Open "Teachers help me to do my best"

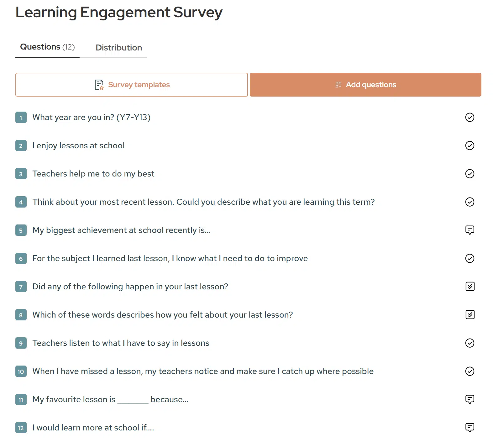(93, 174)
